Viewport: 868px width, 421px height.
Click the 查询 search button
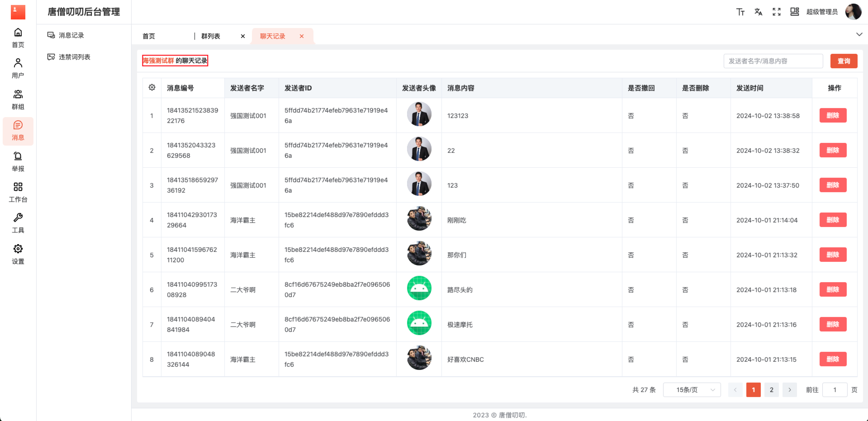point(844,61)
